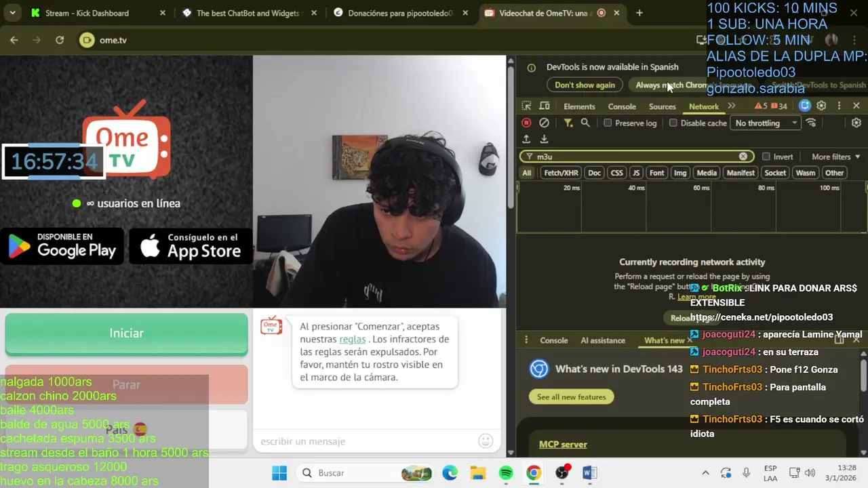This screenshot has height=488, width=868.
Task: Open the reglas link in chat notice
Action: (353, 339)
